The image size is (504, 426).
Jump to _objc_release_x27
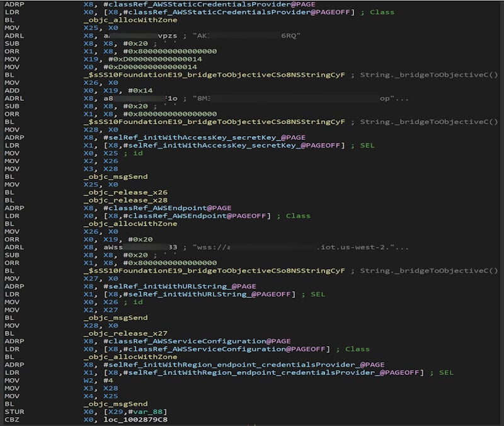point(125,333)
